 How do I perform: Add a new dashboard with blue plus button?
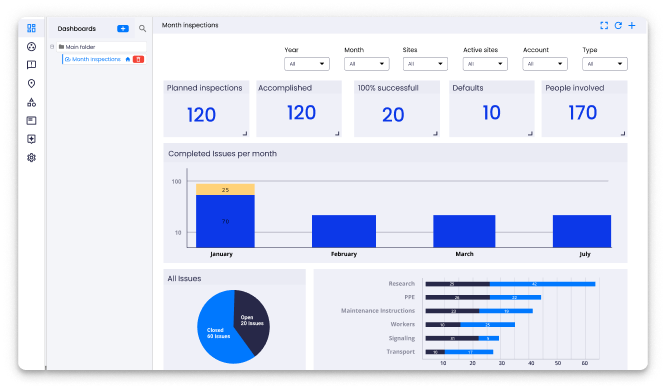point(123,28)
